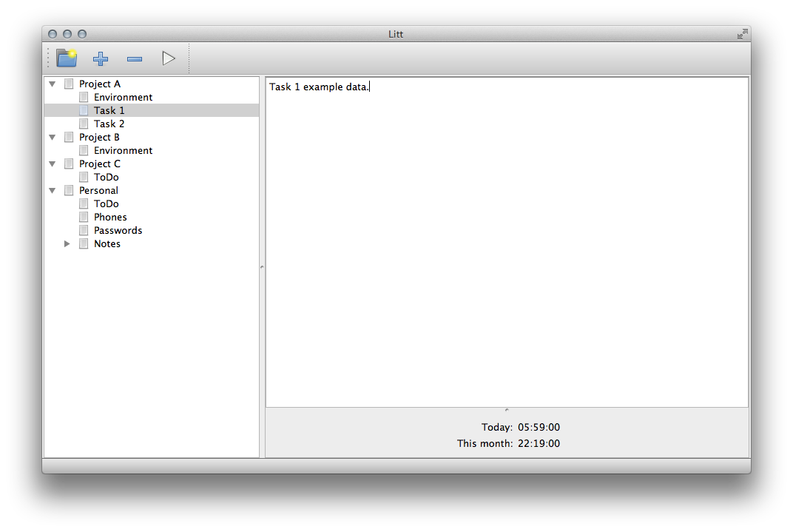Select the Phones tree item

pos(110,217)
